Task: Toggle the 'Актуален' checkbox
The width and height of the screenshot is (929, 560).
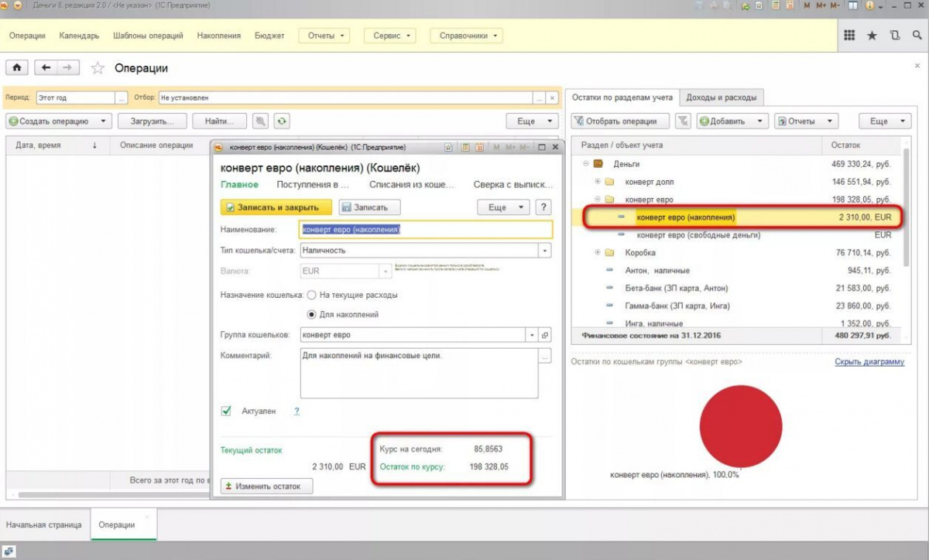Action: coord(227,411)
